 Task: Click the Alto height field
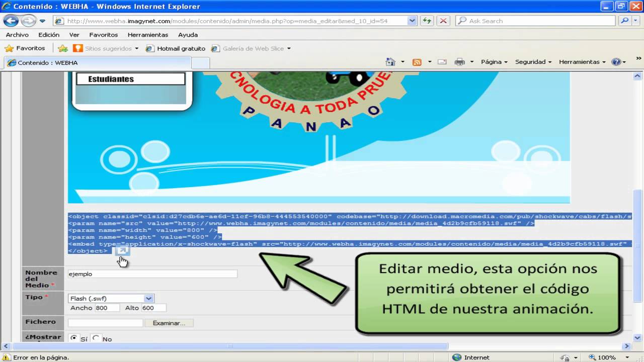153,308
